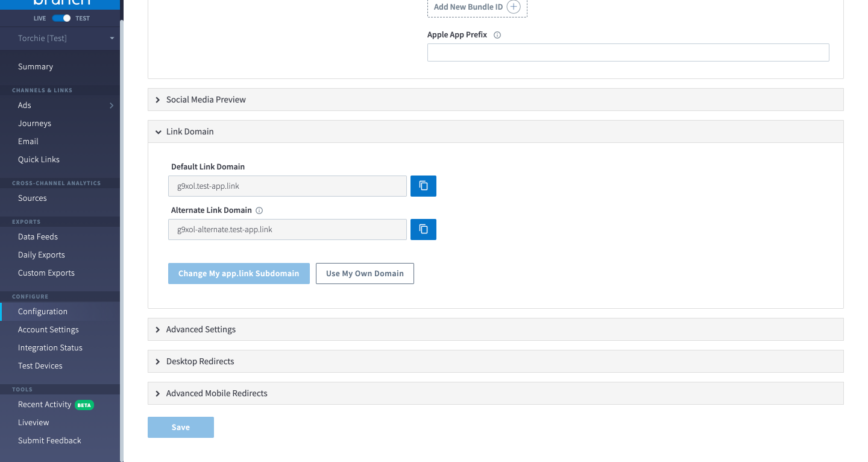Toggle the Live/Test environment switch
The height and width of the screenshot is (462, 868).
pos(61,18)
